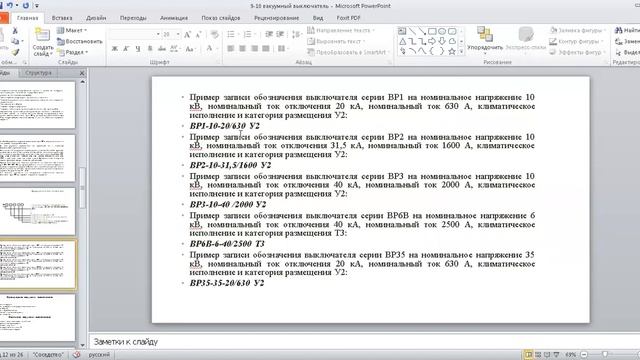Click the Восстановить reset button
Image resolution: width=640 pixels, height=360 pixels.
80,41
